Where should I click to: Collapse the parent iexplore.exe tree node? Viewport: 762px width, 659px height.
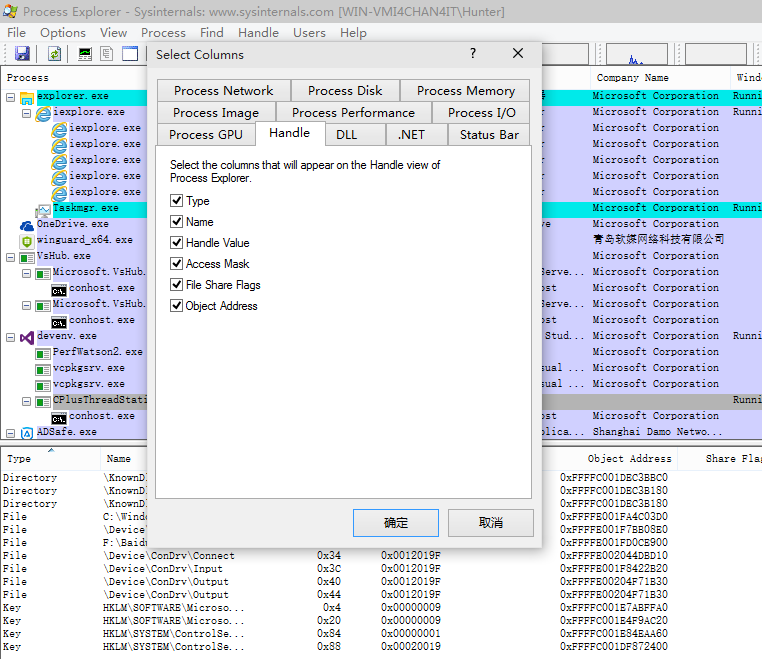point(27,114)
